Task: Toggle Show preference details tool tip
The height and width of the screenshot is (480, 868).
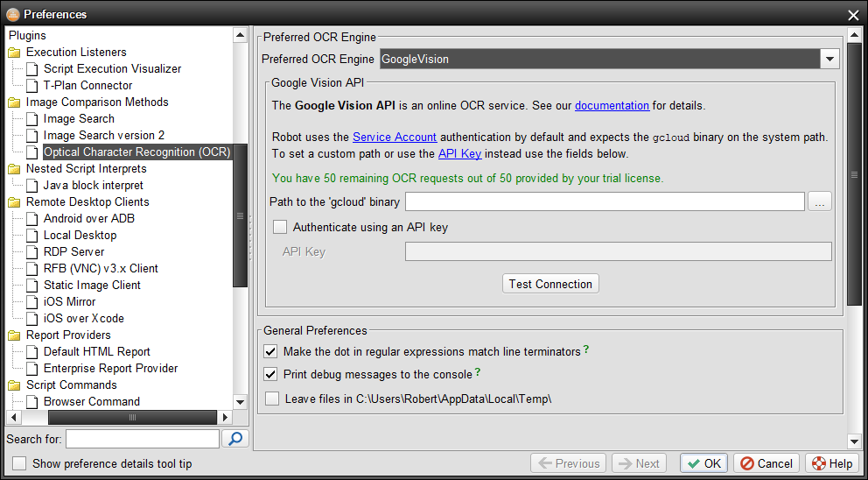Action: tap(19, 464)
